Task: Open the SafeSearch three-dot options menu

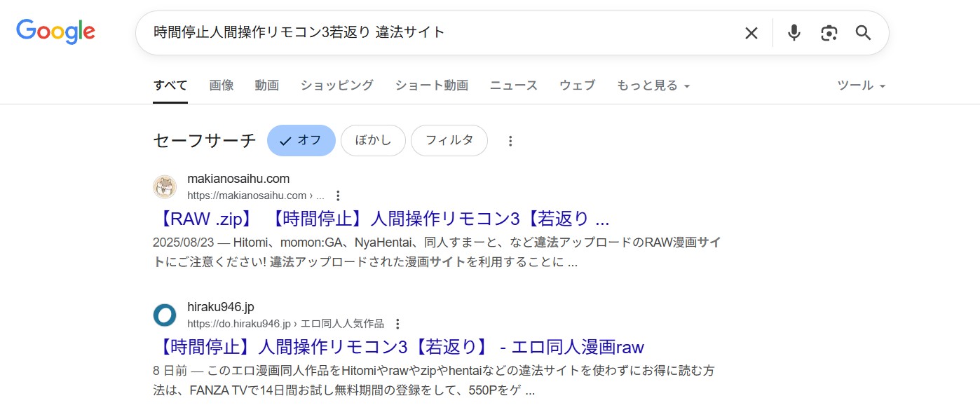Action: (510, 140)
